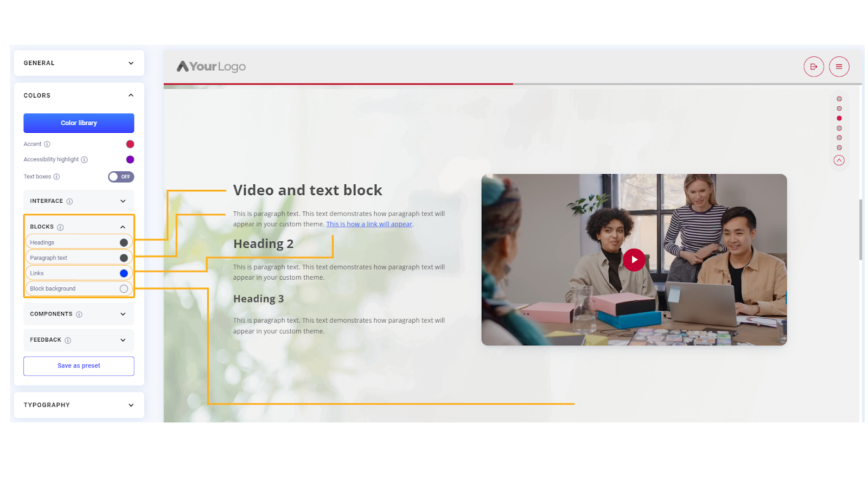Select the first page indicator dot
The height and width of the screenshot is (488, 868).
[x=839, y=99]
